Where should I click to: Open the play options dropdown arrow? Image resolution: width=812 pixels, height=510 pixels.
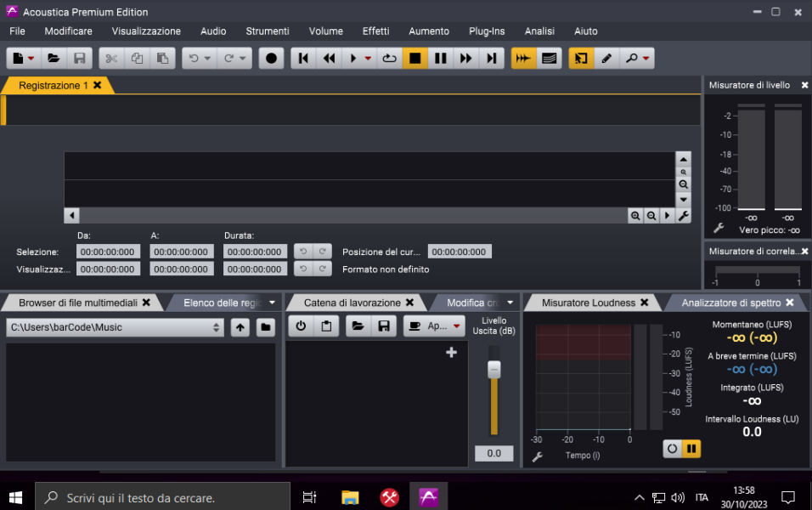click(x=368, y=59)
